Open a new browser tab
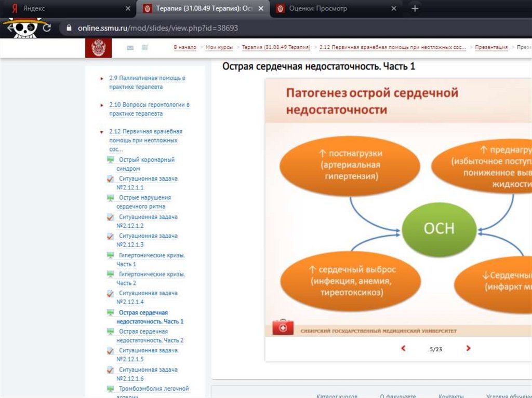Viewport: 532px width, 398px height. [415, 9]
